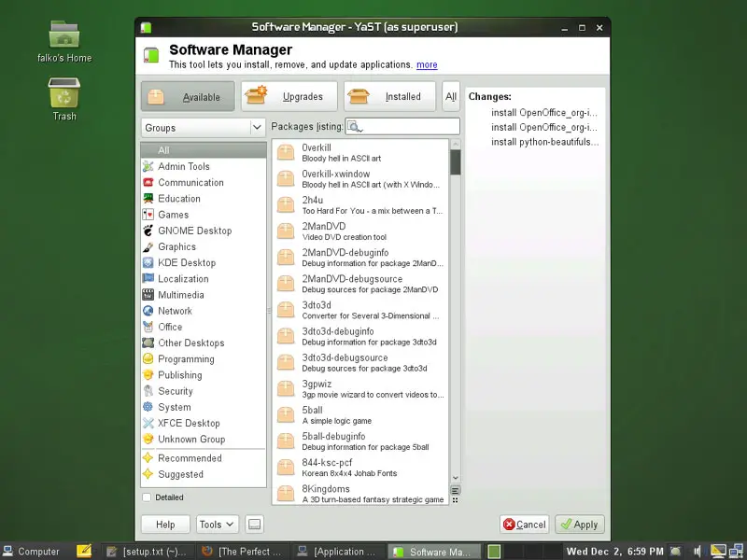Click the Help button
Image resolution: width=747 pixels, height=560 pixels.
(x=165, y=525)
